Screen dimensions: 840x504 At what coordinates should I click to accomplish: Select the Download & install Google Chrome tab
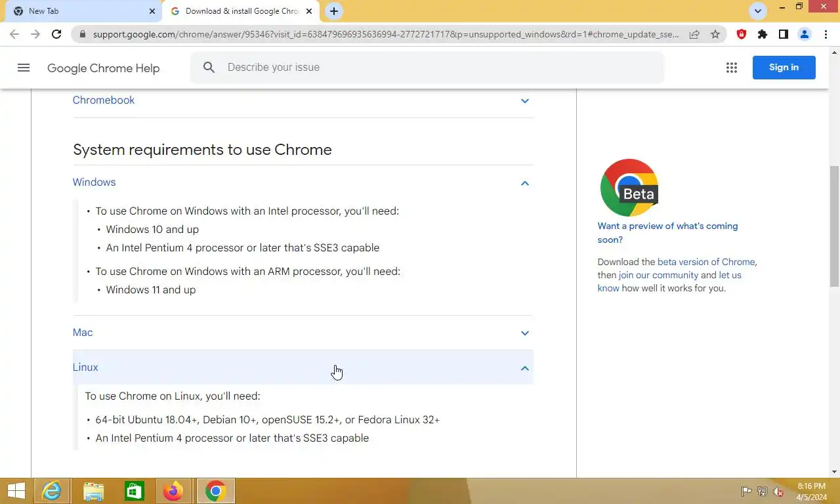[241, 11]
